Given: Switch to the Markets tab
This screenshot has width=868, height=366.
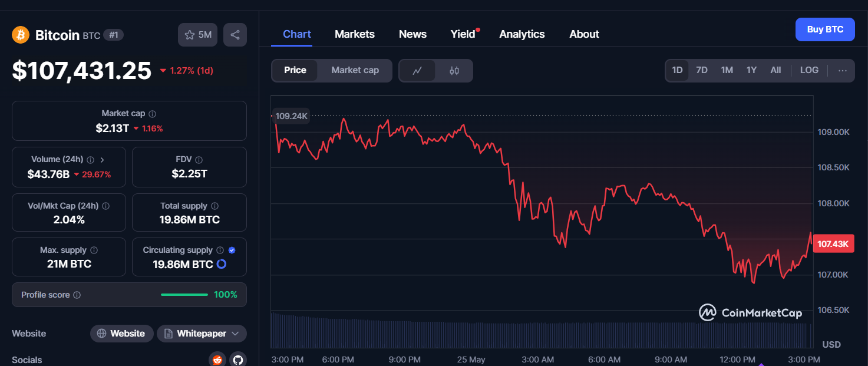Looking at the screenshot, I should click(355, 34).
